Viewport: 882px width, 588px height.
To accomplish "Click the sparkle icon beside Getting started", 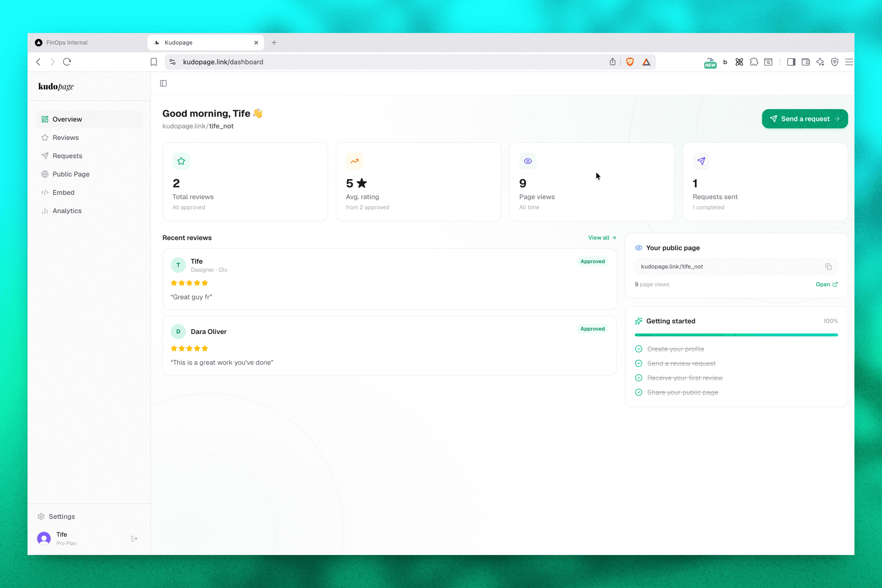I will 638,321.
